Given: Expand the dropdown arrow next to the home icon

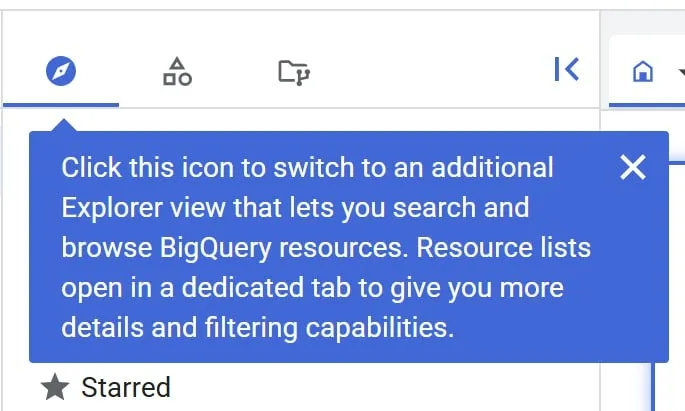Looking at the screenshot, I should pos(680,72).
